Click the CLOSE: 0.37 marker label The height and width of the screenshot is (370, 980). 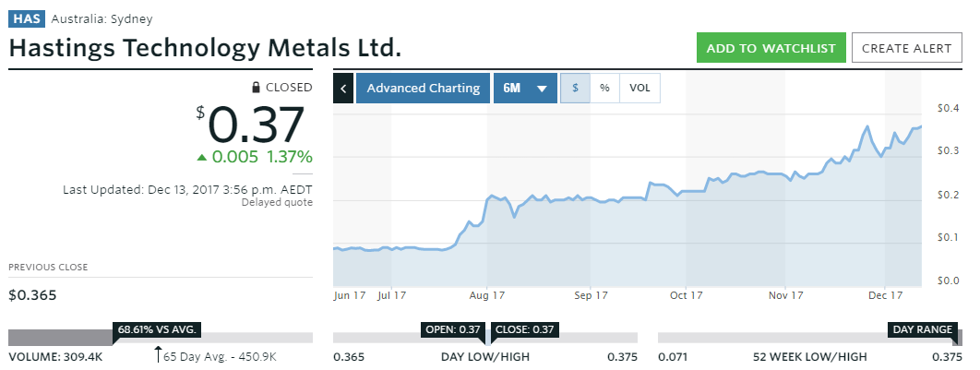tap(522, 328)
